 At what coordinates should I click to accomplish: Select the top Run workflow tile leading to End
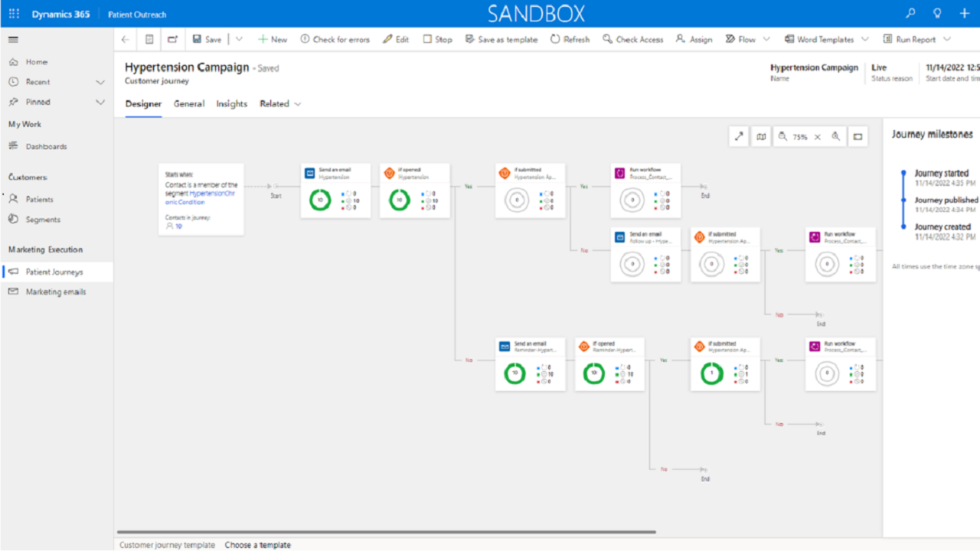[x=645, y=191]
